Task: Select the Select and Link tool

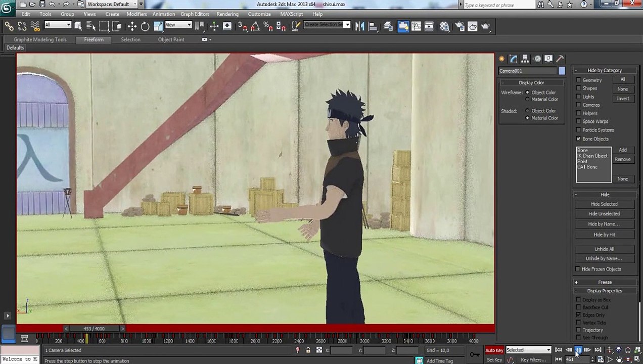Action: (9, 26)
